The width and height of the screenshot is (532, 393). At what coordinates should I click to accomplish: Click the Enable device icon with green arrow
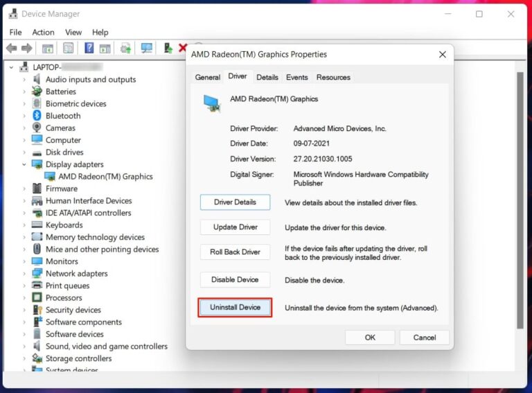168,48
